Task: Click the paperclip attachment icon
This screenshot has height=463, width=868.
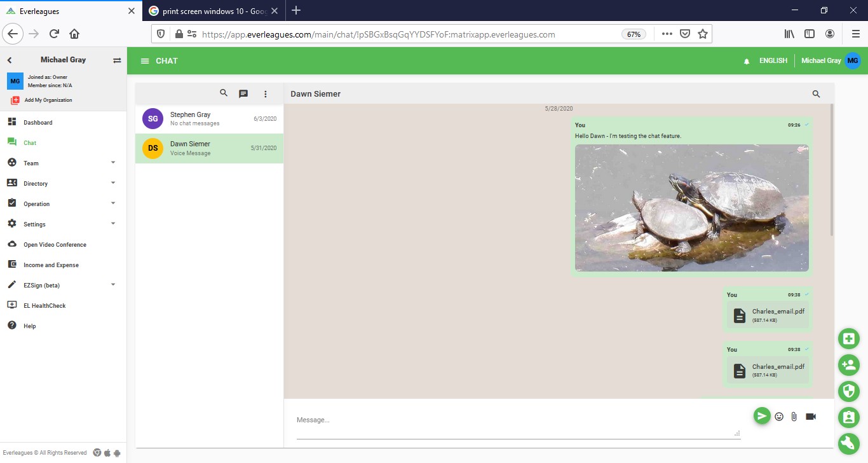Action: click(794, 417)
